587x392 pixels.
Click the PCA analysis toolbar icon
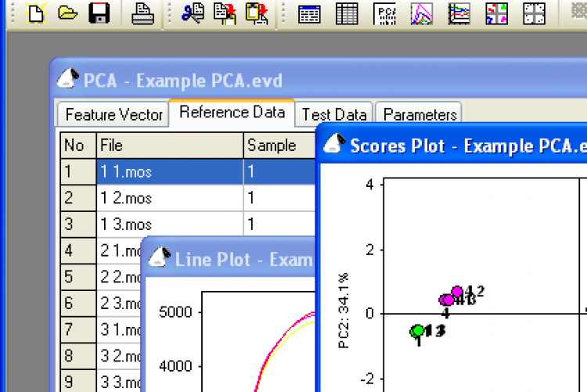(x=385, y=13)
